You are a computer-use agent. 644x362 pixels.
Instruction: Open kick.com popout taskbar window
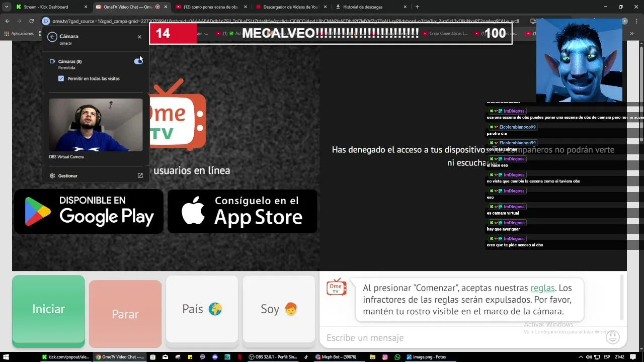65,357
